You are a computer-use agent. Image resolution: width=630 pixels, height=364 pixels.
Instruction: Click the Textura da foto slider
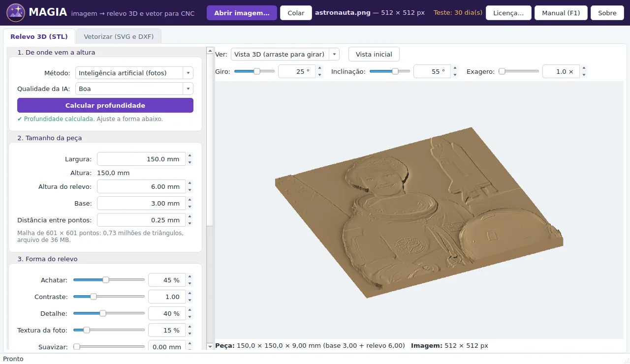[109, 330]
